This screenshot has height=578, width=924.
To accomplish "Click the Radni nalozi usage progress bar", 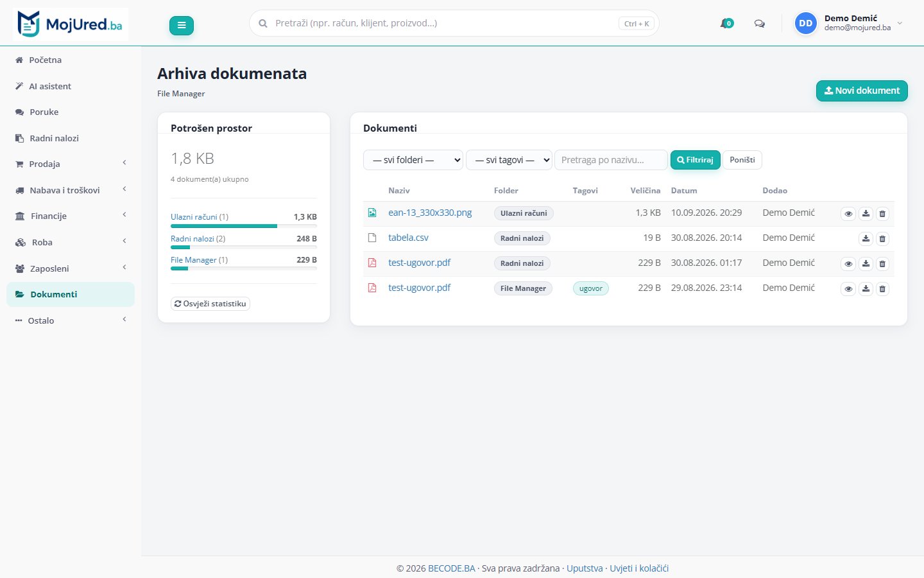I will tap(244, 247).
